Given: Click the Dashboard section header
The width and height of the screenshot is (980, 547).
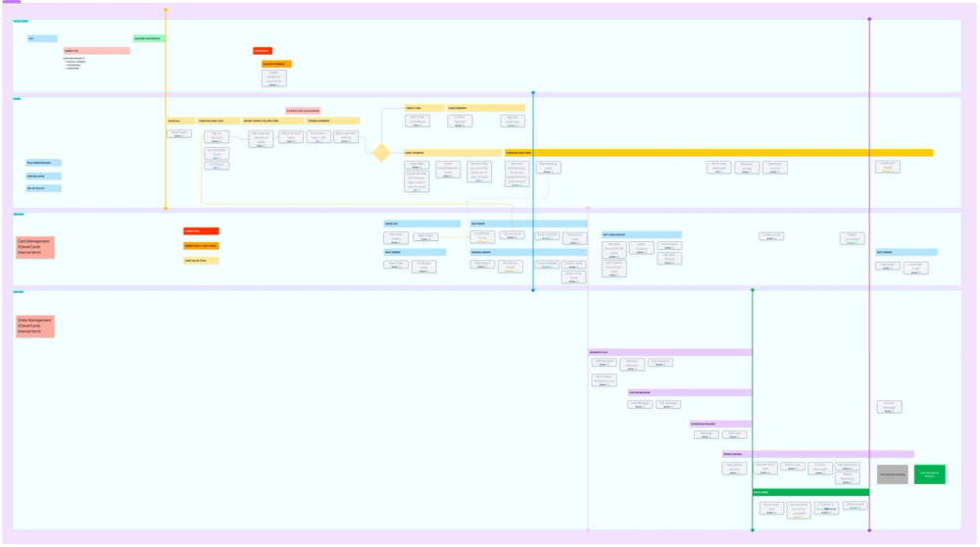Looking at the screenshot, I should pyautogui.click(x=180, y=121).
